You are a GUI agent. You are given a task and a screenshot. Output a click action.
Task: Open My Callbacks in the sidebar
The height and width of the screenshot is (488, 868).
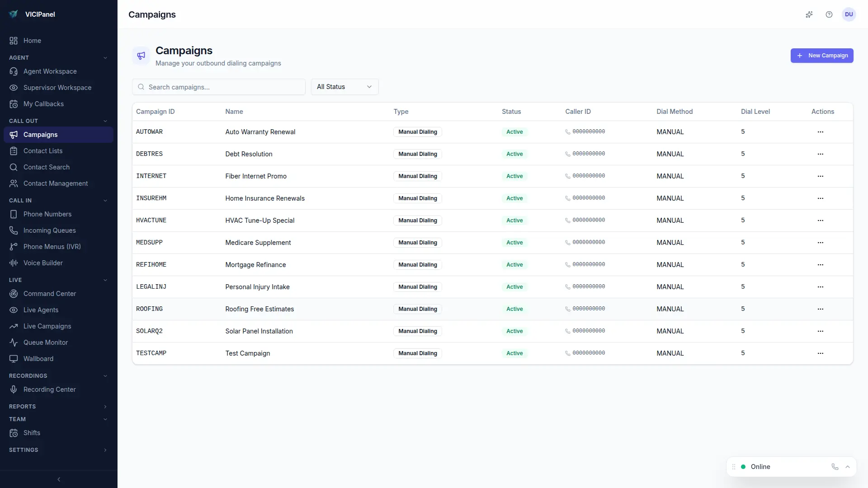[43, 104]
